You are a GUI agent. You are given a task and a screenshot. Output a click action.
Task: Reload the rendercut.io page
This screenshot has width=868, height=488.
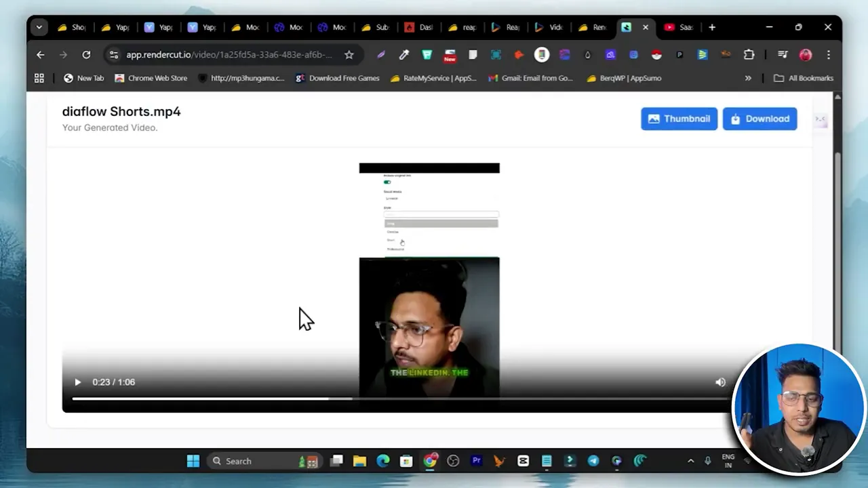click(x=86, y=55)
